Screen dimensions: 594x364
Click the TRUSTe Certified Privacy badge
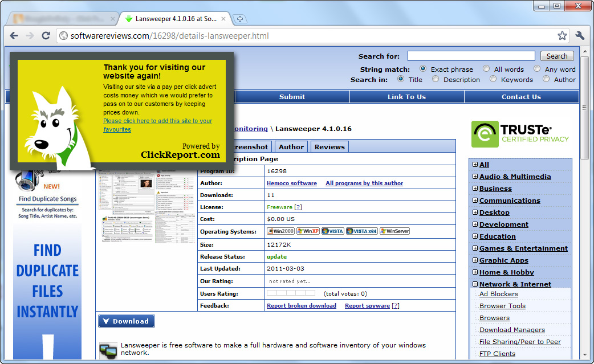pyautogui.click(x=520, y=134)
